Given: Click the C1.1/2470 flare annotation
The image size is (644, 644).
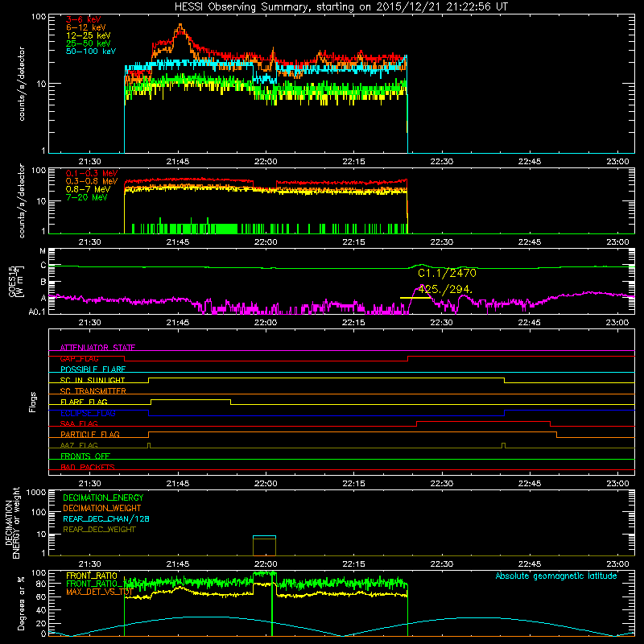Looking at the screenshot, I should pyautogui.click(x=447, y=273).
